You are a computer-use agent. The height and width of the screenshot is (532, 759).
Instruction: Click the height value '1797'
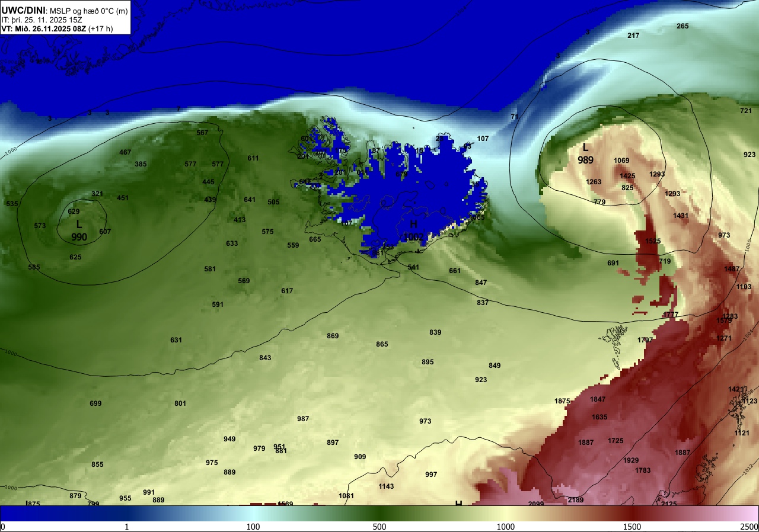(x=645, y=340)
